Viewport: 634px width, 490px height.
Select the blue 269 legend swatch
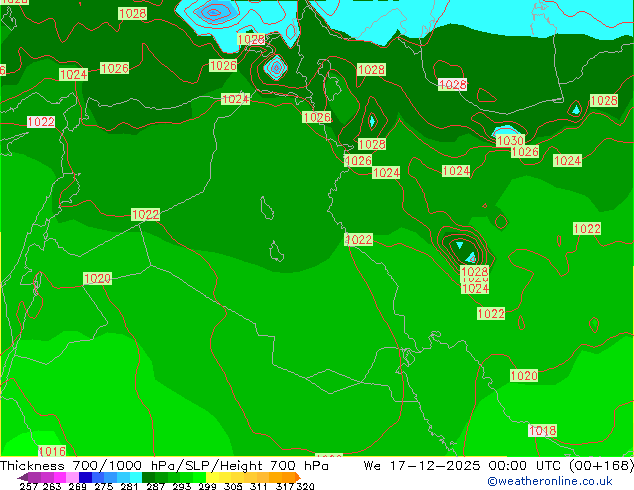[x=86, y=478]
